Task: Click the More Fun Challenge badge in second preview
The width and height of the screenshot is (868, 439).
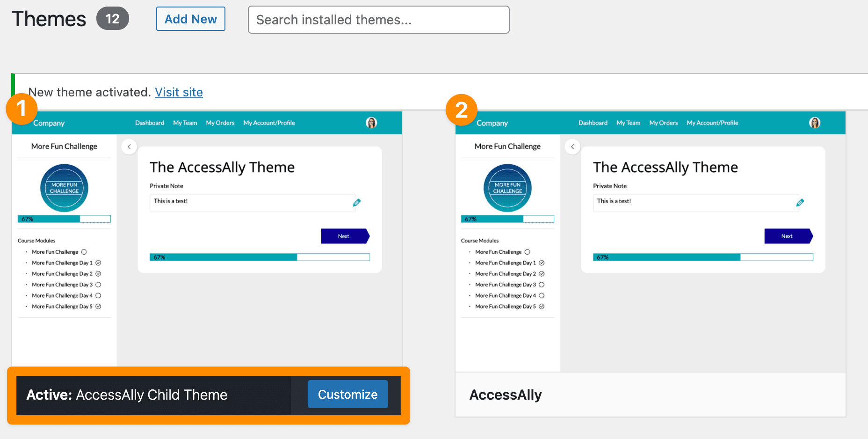Action: coord(507,188)
